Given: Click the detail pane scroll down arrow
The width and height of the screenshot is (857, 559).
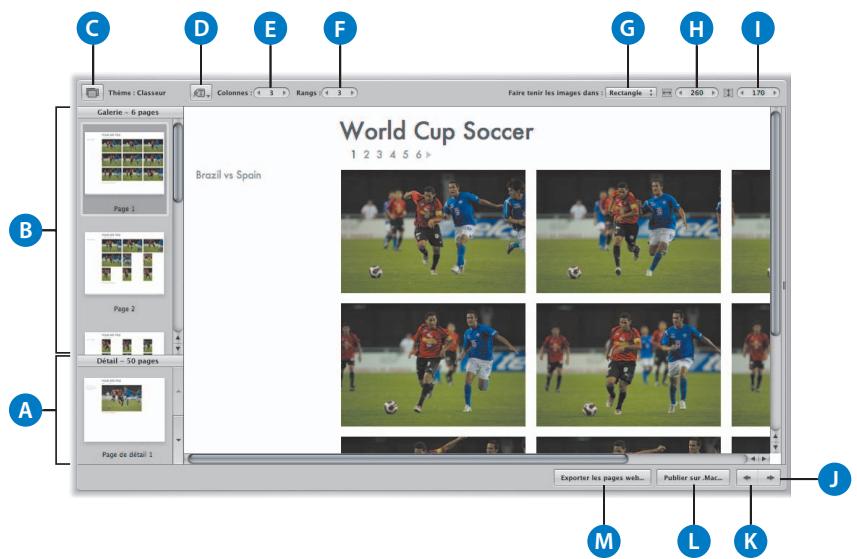Looking at the screenshot, I should click(x=178, y=440).
